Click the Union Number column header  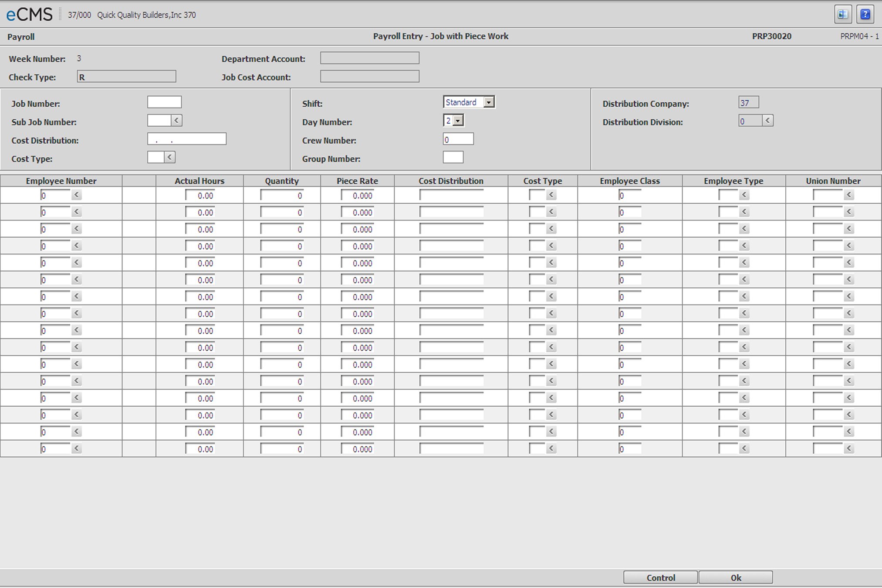point(833,181)
